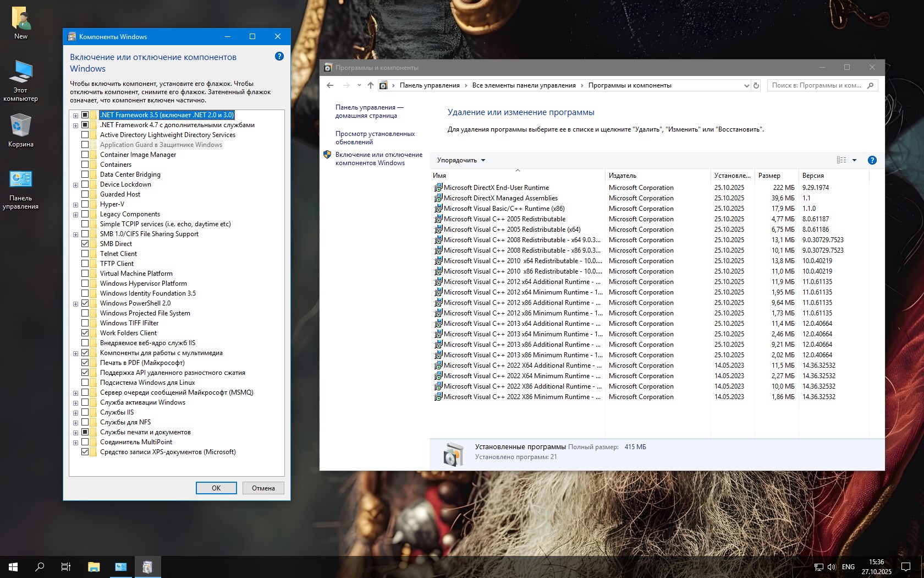The height and width of the screenshot is (578, 924).
Task: Open the Упорядочить dropdown menu
Action: pyautogui.click(x=461, y=160)
